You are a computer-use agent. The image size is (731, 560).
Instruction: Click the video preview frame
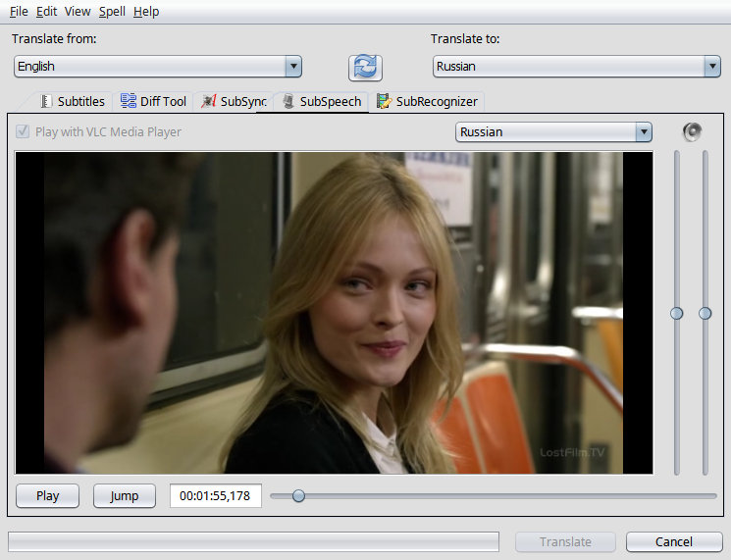334,313
